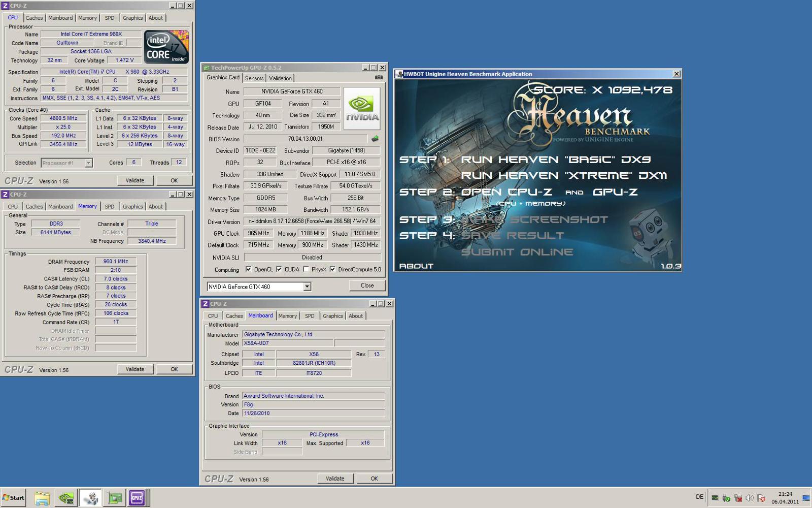Switch to the HWBOT Heaven taskbar icon
The image size is (812, 508).
90,498
